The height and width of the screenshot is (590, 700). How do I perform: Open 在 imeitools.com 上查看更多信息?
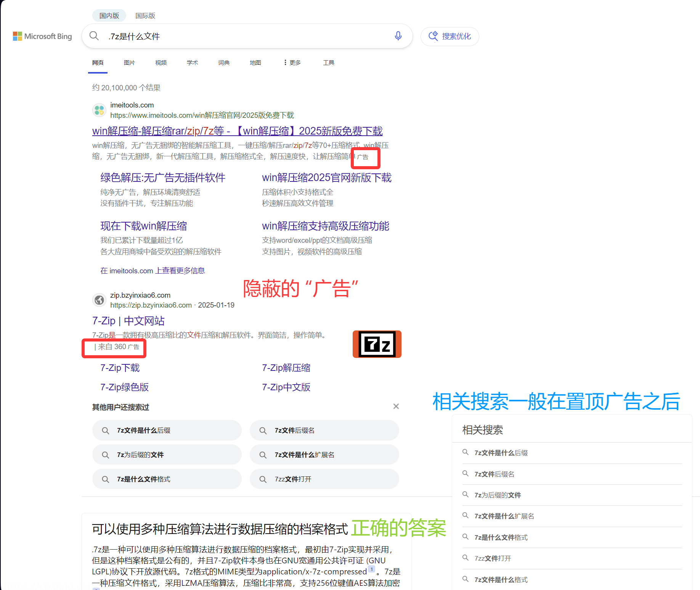coord(152,270)
